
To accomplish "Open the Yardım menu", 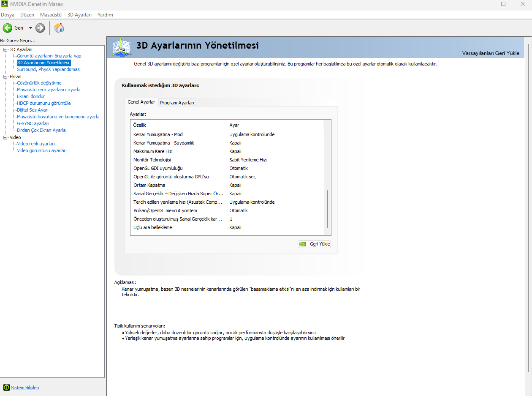I will click(105, 14).
